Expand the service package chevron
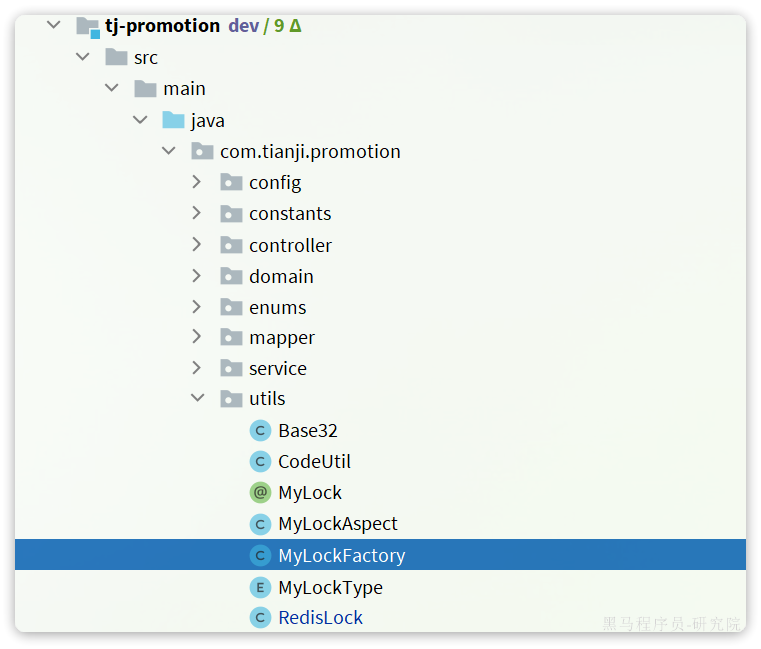This screenshot has height=649, width=761. 197,368
